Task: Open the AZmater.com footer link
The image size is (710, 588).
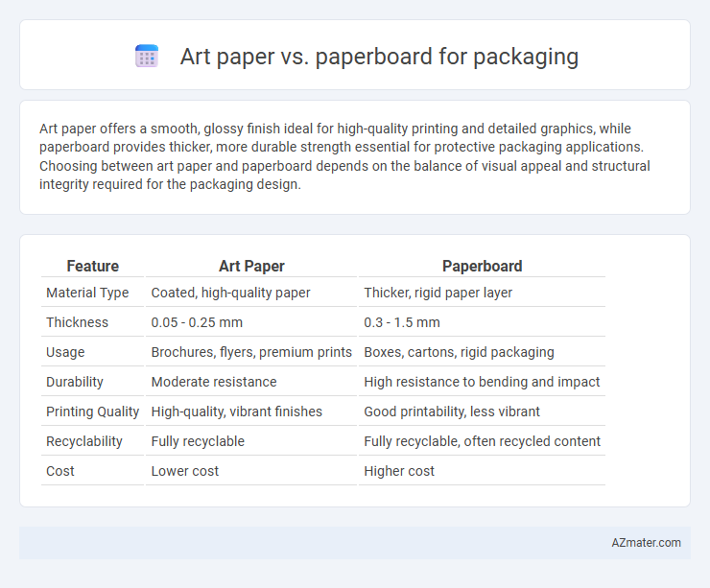Action: point(646,543)
